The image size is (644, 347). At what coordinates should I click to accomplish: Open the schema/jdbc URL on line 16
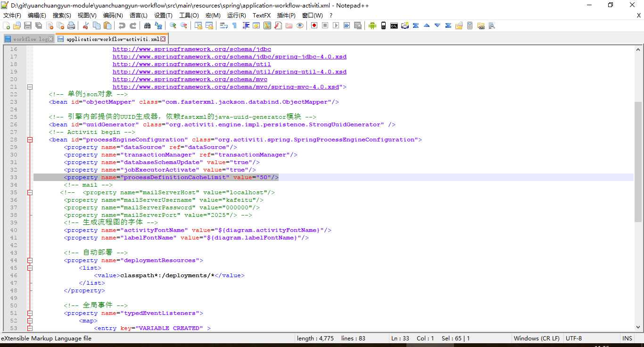coord(191,49)
